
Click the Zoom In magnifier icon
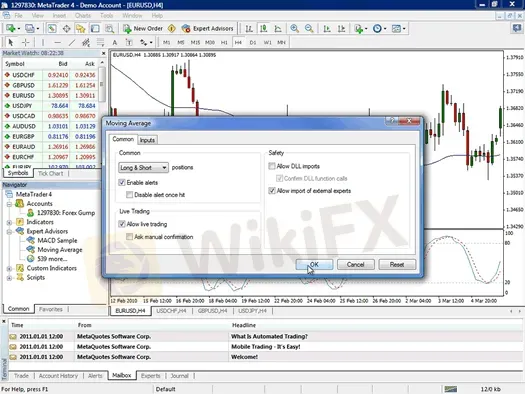coord(294,28)
